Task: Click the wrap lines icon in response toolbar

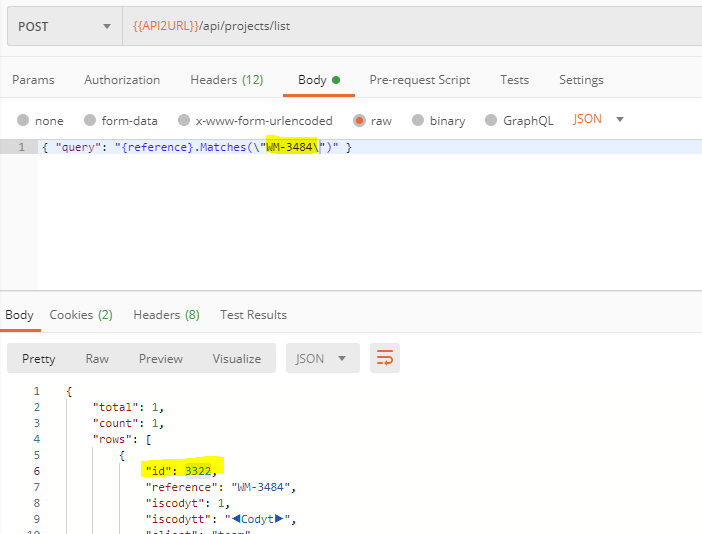Action: pyautogui.click(x=385, y=358)
